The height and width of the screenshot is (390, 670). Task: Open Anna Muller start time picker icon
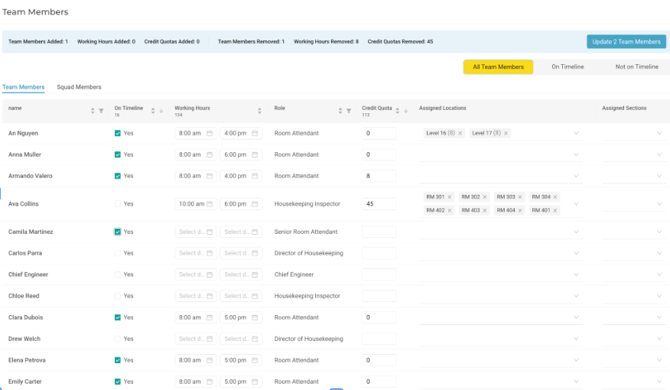[x=209, y=155]
